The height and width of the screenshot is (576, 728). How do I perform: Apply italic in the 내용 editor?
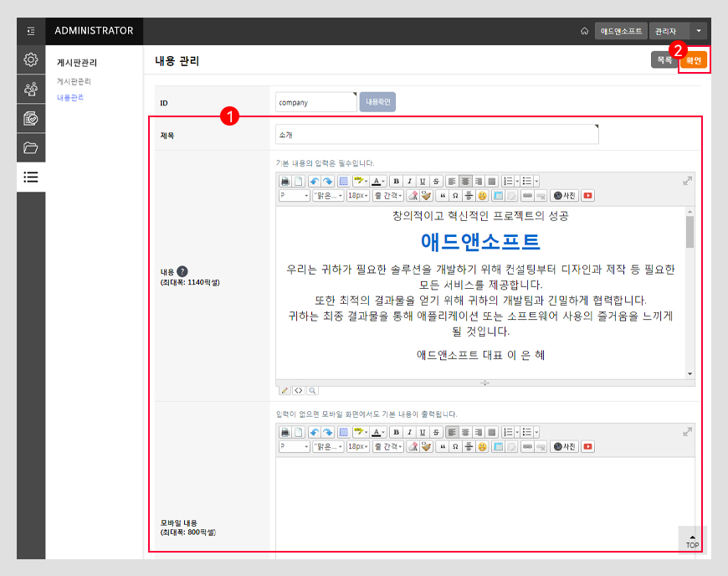click(x=409, y=181)
